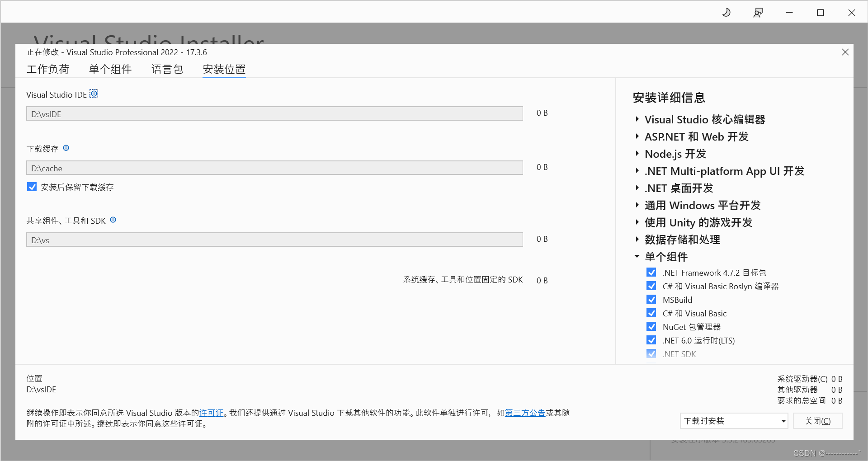The height and width of the screenshot is (461, 868).
Task: Maximize the Visual Studio Installer window
Action: (821, 13)
